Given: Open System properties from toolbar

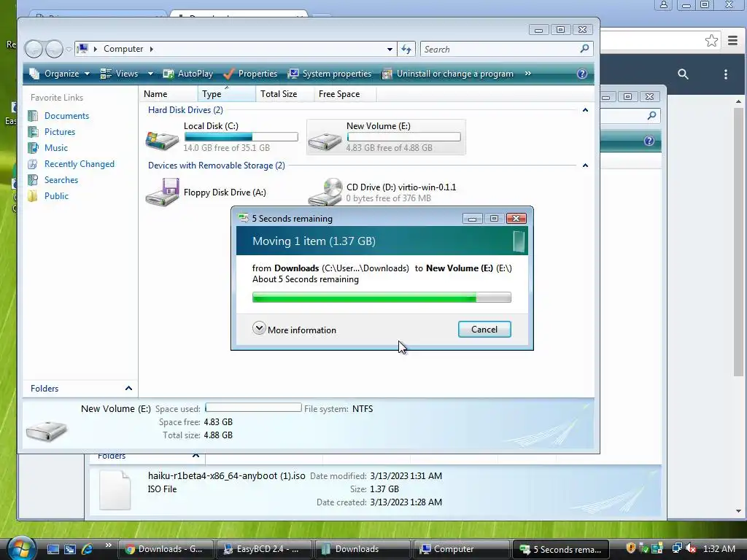Looking at the screenshot, I should click(x=330, y=74).
